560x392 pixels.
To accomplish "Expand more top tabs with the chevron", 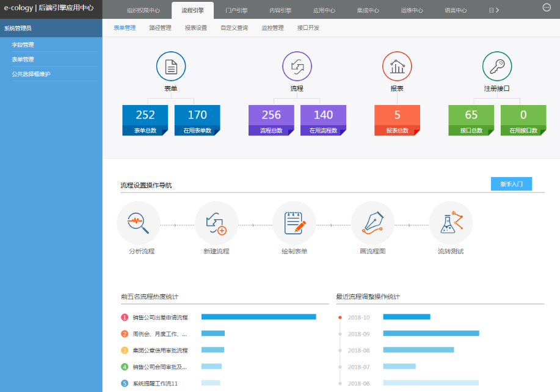I will click(496, 10).
